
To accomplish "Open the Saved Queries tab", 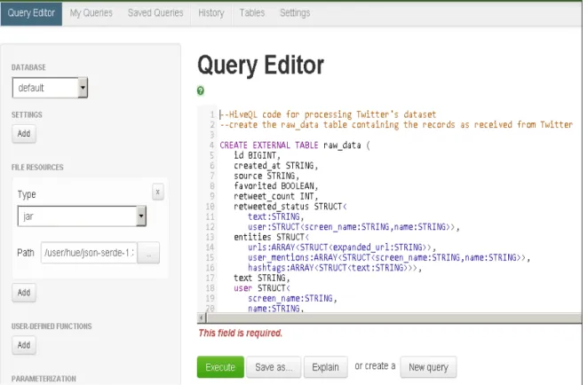I will point(155,13).
